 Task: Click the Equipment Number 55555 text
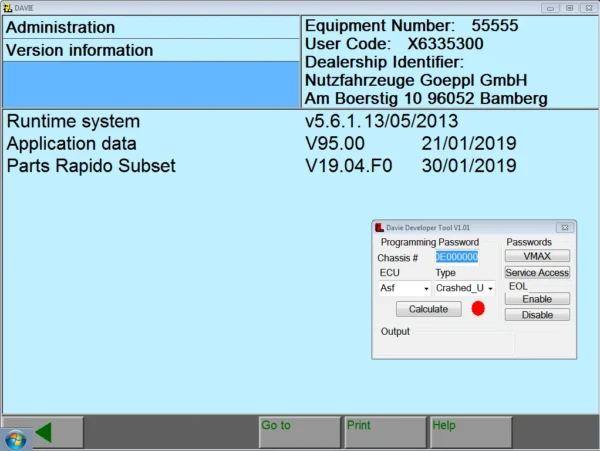(x=411, y=26)
